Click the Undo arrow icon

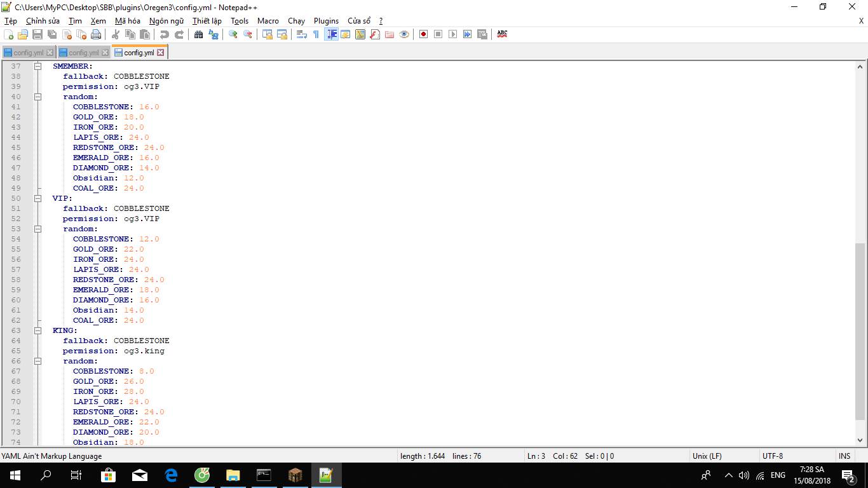(x=165, y=34)
